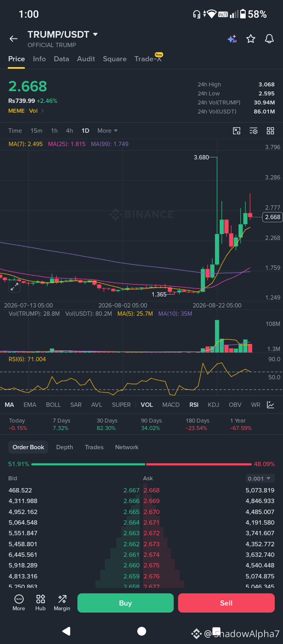The image size is (283, 644).
Task: Add TRUMP/USDT to favorites star
Action: click(251, 38)
